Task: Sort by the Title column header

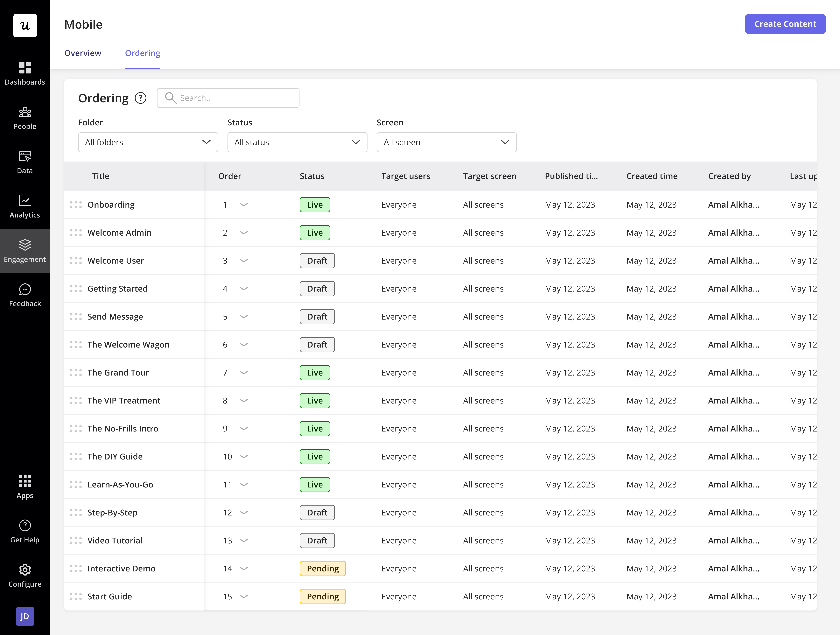Action: coord(101,176)
